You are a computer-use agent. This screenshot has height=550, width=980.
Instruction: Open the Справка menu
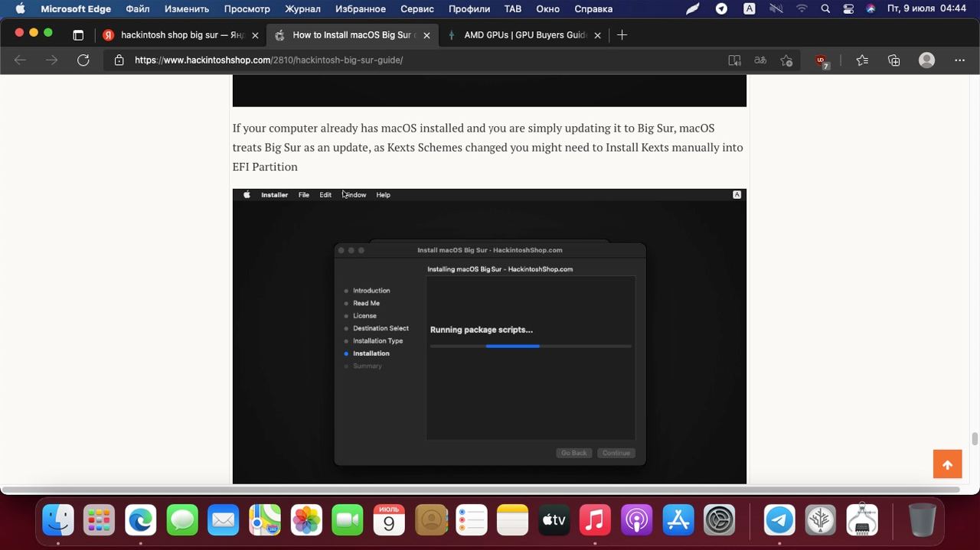[x=593, y=8]
